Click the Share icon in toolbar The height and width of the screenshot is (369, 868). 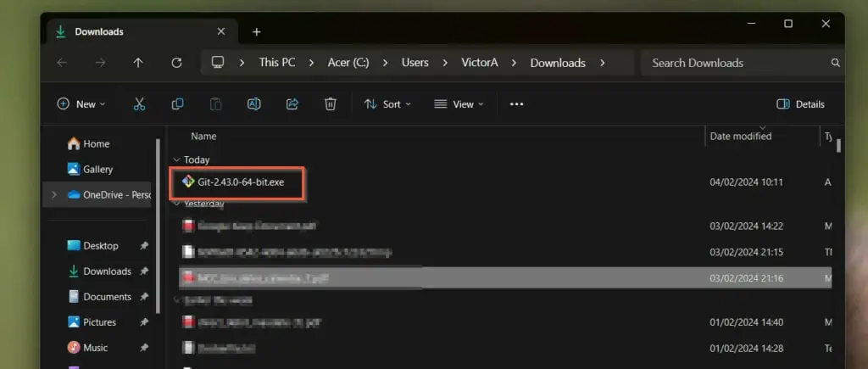pyautogui.click(x=292, y=104)
